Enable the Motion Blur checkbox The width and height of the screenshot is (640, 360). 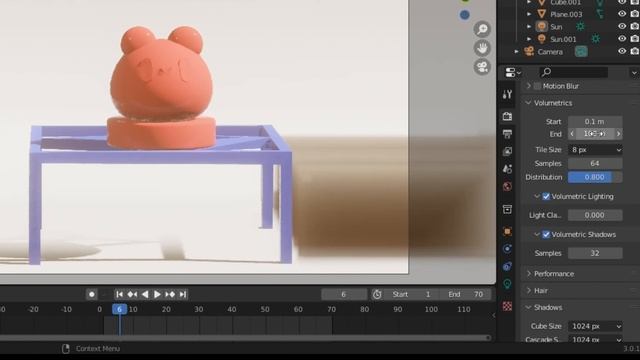click(538, 86)
